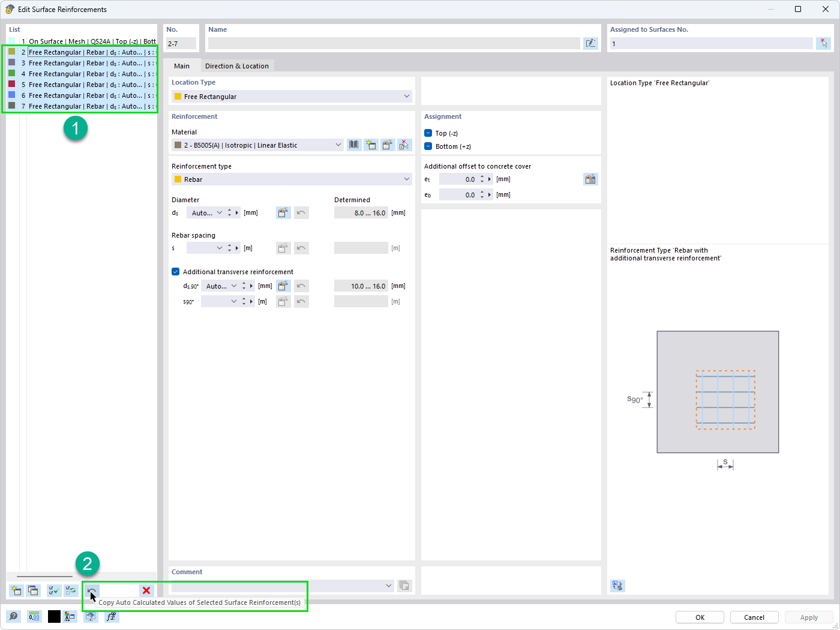This screenshot has width=840, height=630.
Task: Click reset arrow for transverse diameter ds,90
Action: 301,286
